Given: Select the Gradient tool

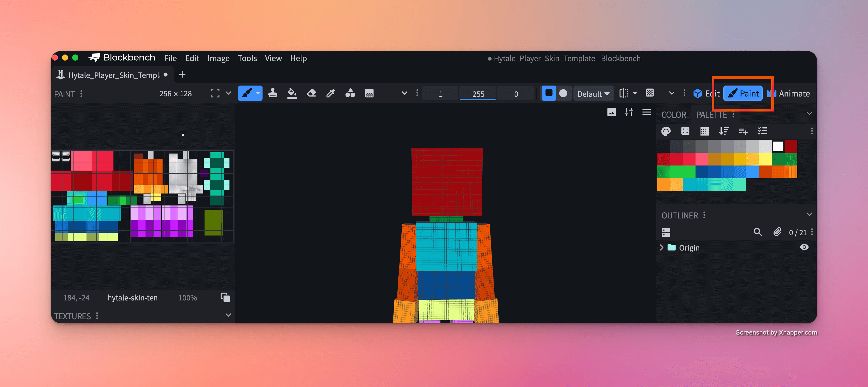Looking at the screenshot, I should 369,93.
